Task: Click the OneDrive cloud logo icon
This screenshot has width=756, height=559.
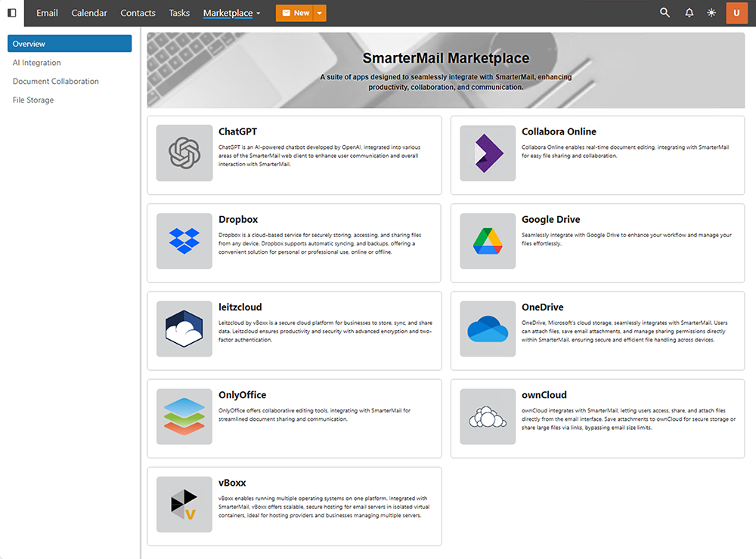Action: coord(488,329)
